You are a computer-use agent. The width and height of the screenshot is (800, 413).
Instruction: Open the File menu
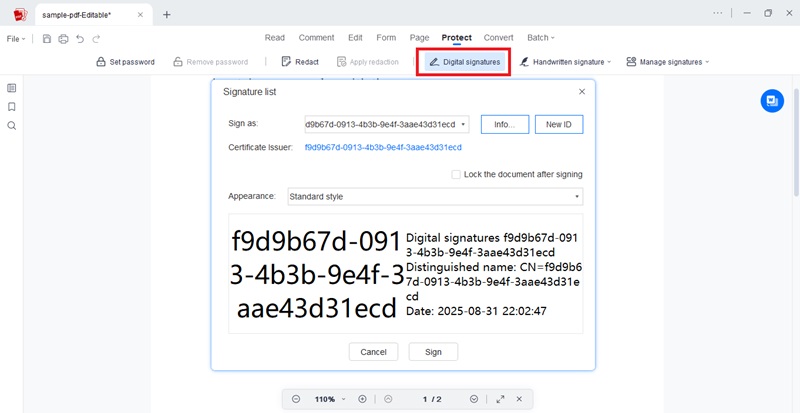coord(16,39)
